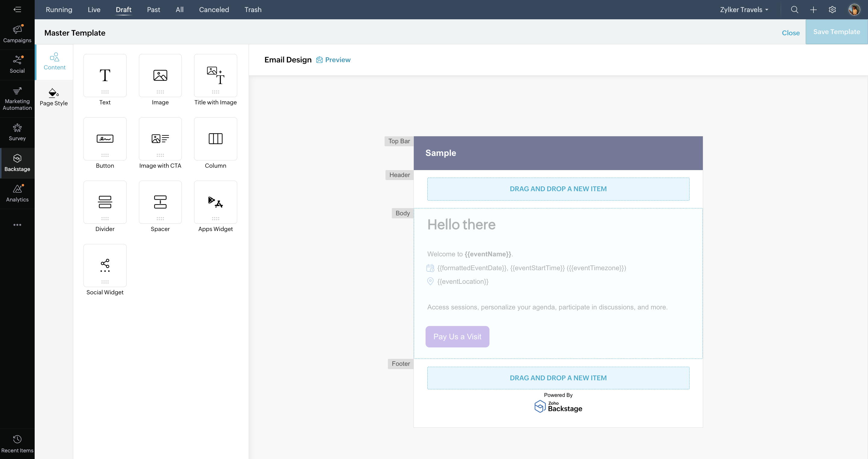
Task: Select the Text content block
Action: point(105,75)
